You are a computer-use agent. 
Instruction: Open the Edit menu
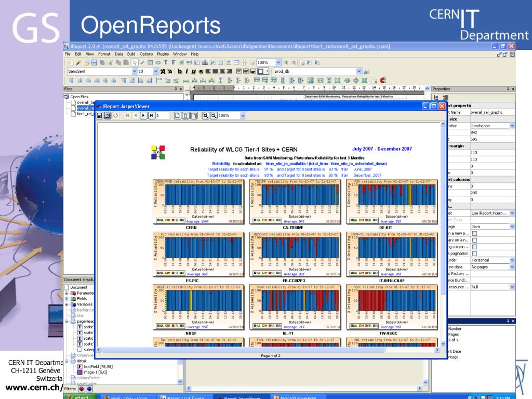78,54
